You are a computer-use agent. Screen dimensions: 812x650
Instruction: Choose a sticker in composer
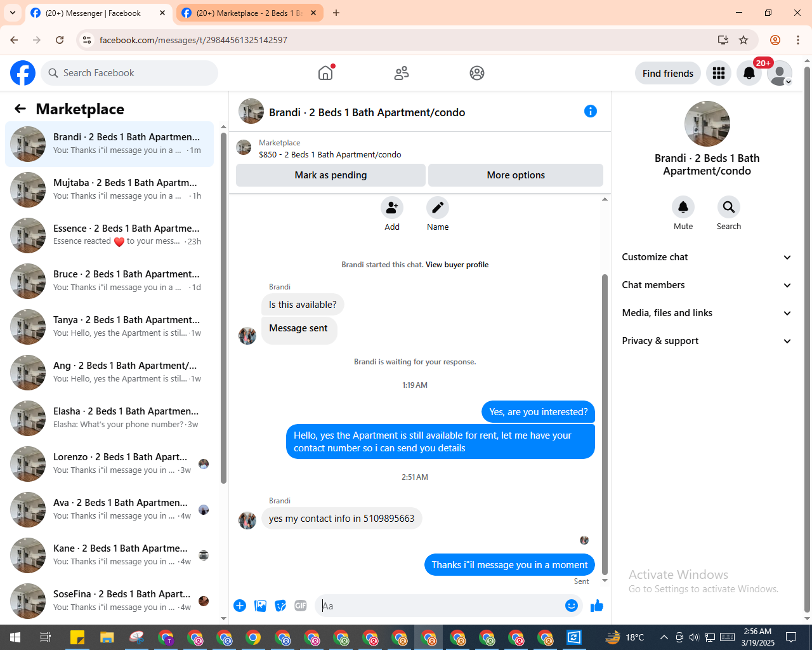pos(280,606)
